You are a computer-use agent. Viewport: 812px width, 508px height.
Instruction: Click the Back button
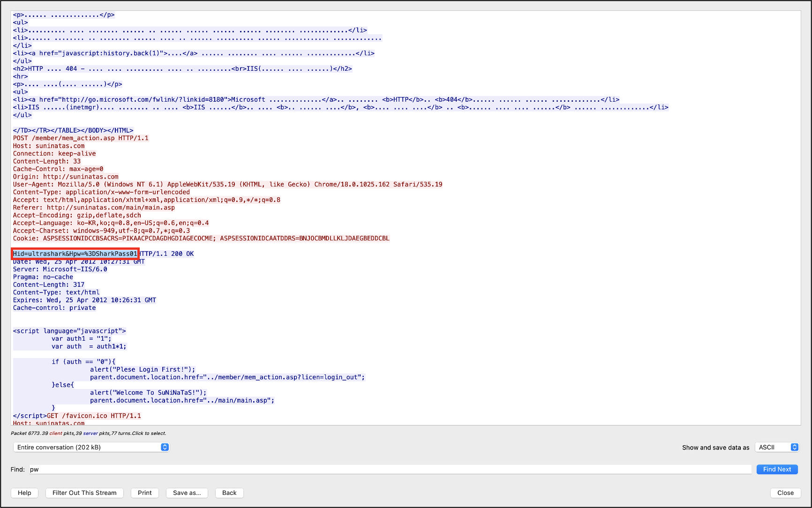click(x=229, y=493)
